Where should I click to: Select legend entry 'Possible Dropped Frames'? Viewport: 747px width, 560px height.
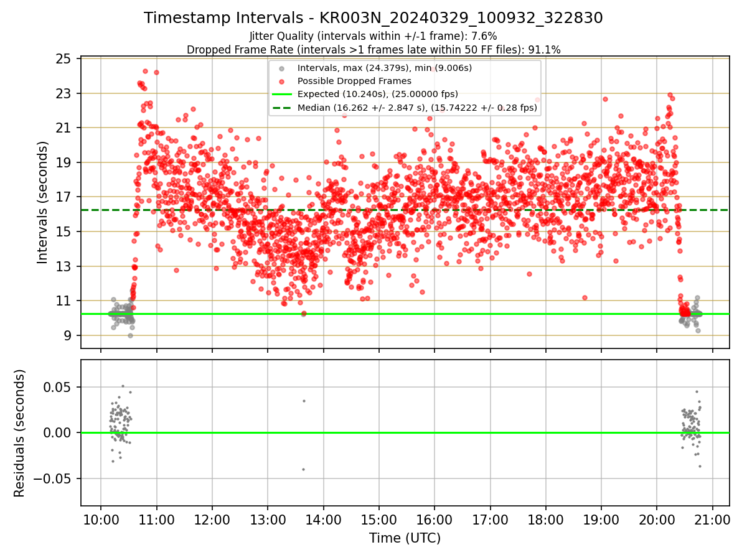[355, 81]
